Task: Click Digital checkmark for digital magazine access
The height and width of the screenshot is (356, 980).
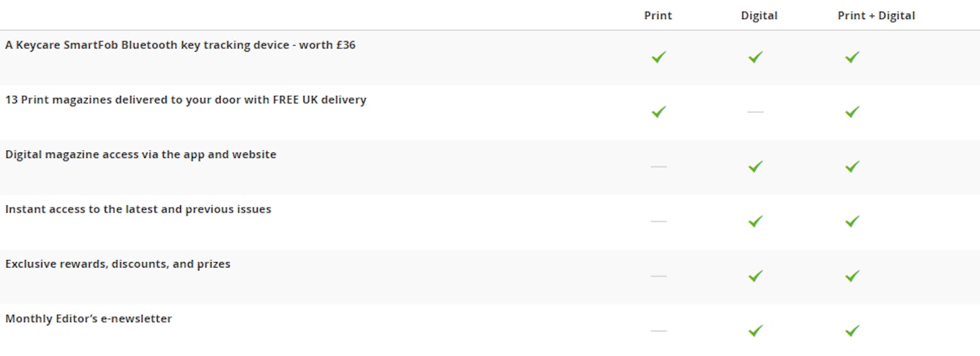Action: 755,166
